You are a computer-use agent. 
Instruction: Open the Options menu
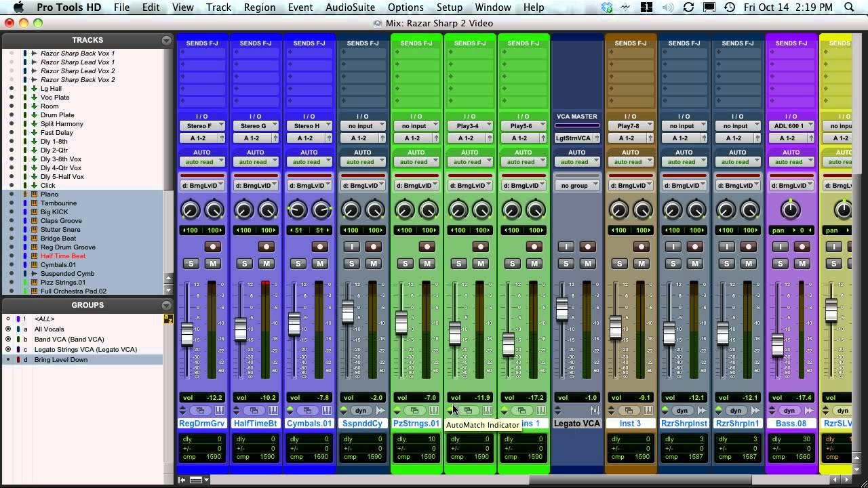pyautogui.click(x=406, y=7)
